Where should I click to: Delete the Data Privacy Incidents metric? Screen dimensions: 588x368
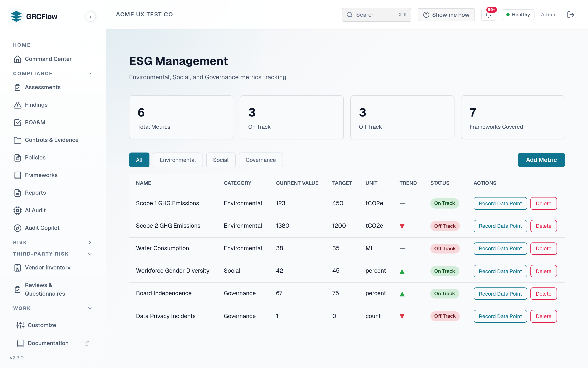pyautogui.click(x=543, y=316)
